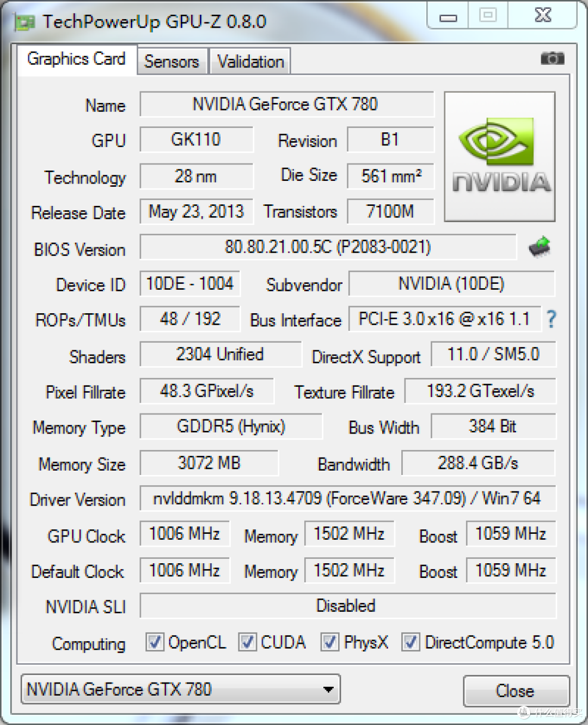Click the Technology field 28 nm

pyautogui.click(x=196, y=176)
